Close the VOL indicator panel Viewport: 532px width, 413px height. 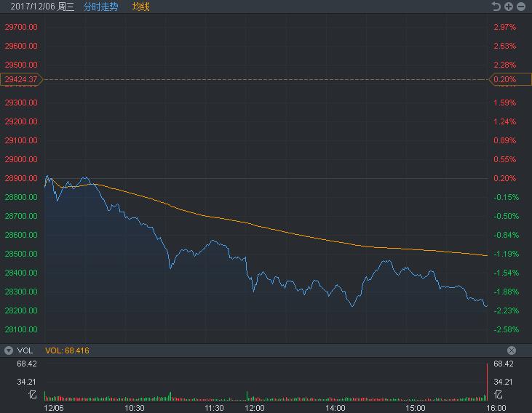click(512, 350)
